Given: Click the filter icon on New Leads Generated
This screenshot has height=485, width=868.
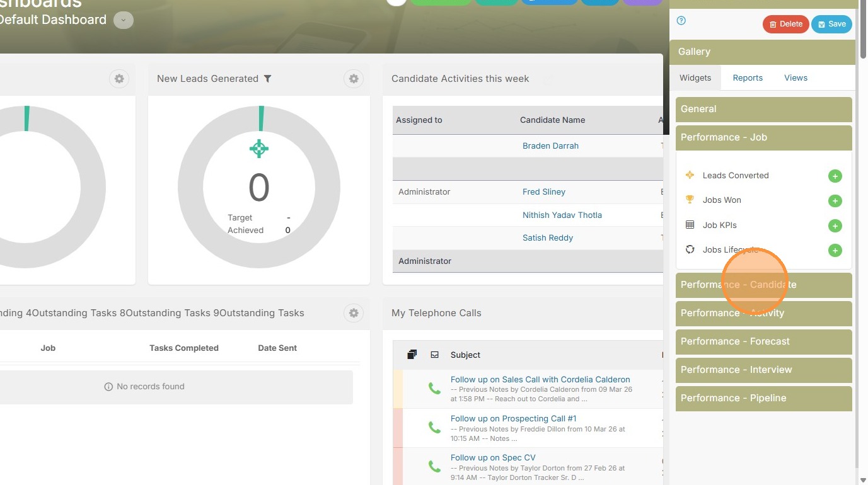Looking at the screenshot, I should click(x=267, y=79).
